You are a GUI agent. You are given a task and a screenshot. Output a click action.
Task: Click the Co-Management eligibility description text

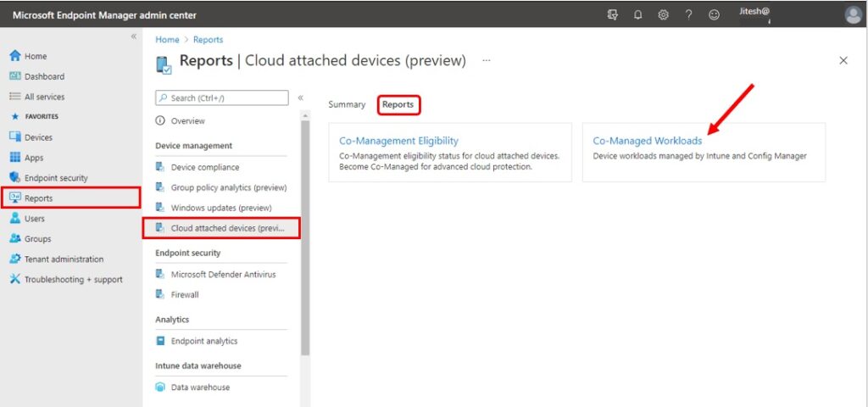click(449, 161)
